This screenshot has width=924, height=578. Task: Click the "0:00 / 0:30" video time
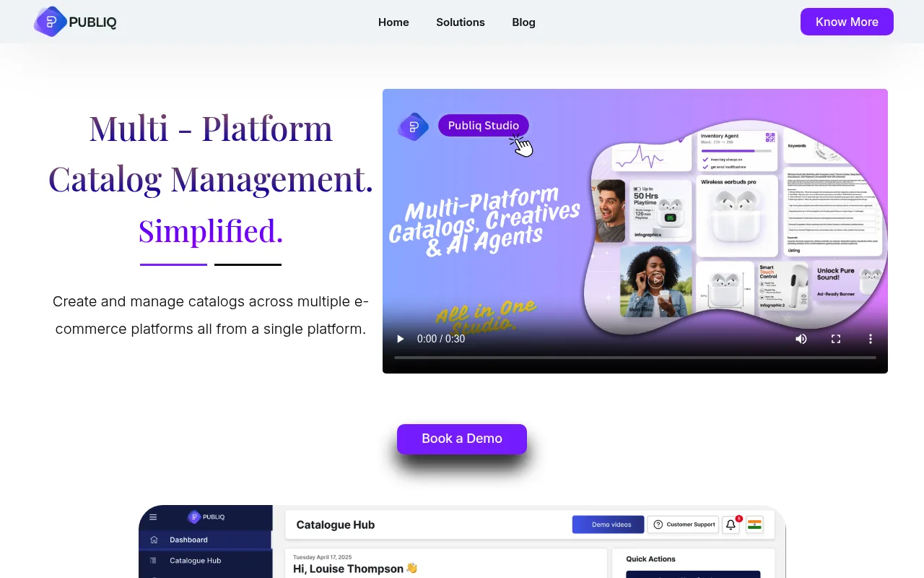441,339
